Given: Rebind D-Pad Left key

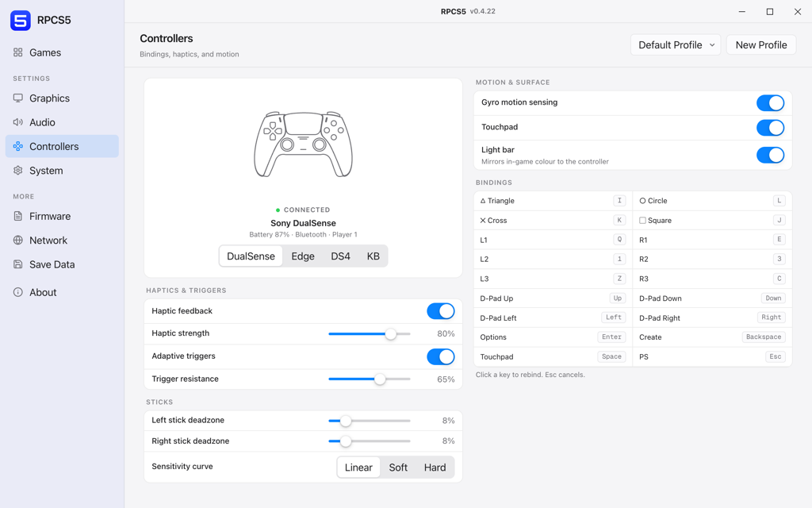Looking at the screenshot, I should (614, 317).
